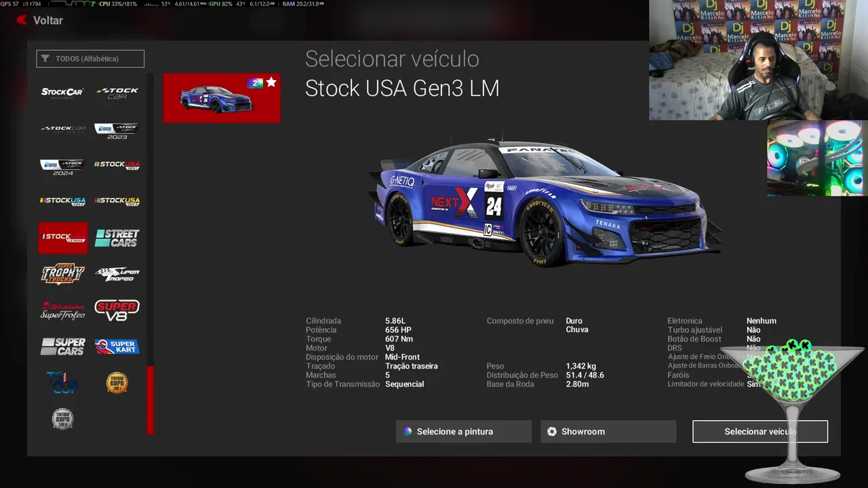This screenshot has width=868, height=488.
Task: Choose the Super V8 class
Action: tap(117, 310)
